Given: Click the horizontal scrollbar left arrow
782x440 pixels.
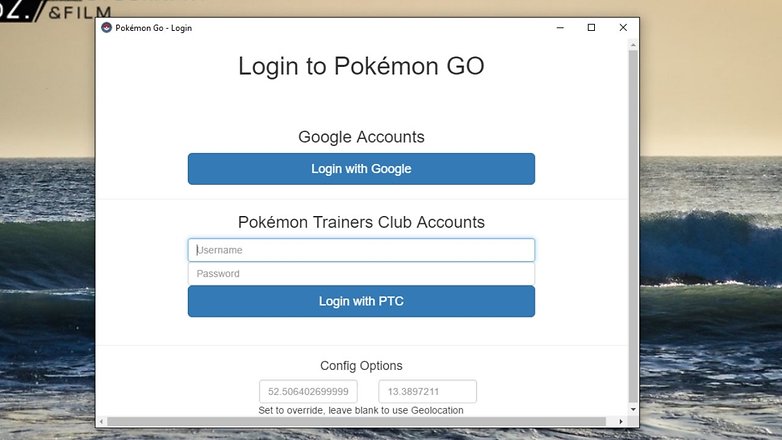Looking at the screenshot, I should [x=101, y=422].
